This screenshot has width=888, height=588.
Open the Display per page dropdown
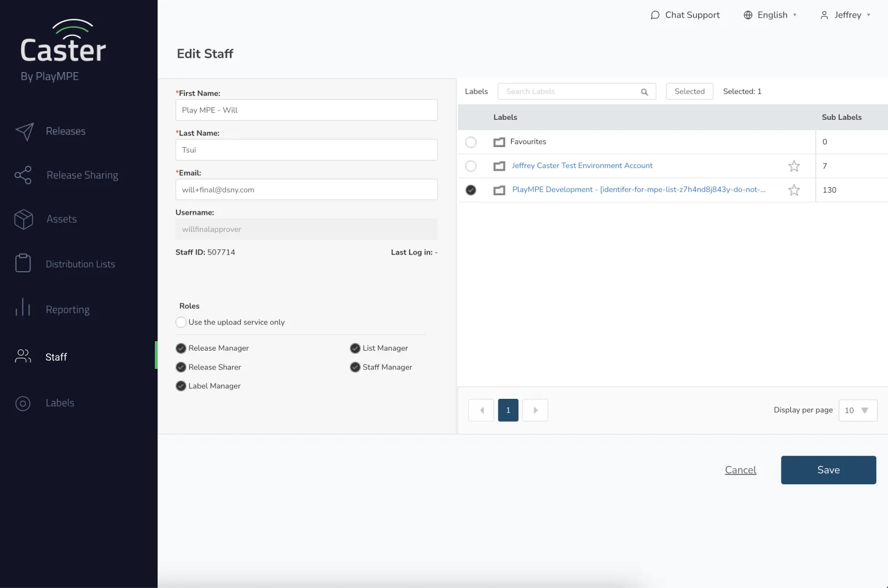click(x=857, y=410)
